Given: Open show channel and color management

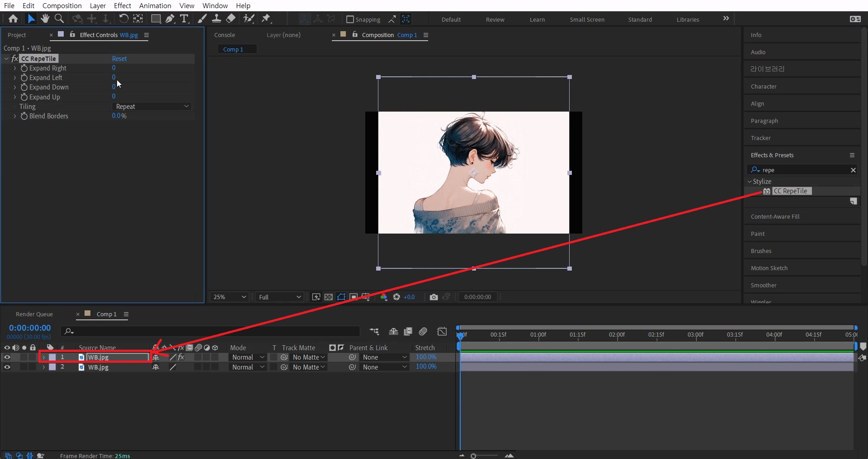Looking at the screenshot, I should (384, 297).
